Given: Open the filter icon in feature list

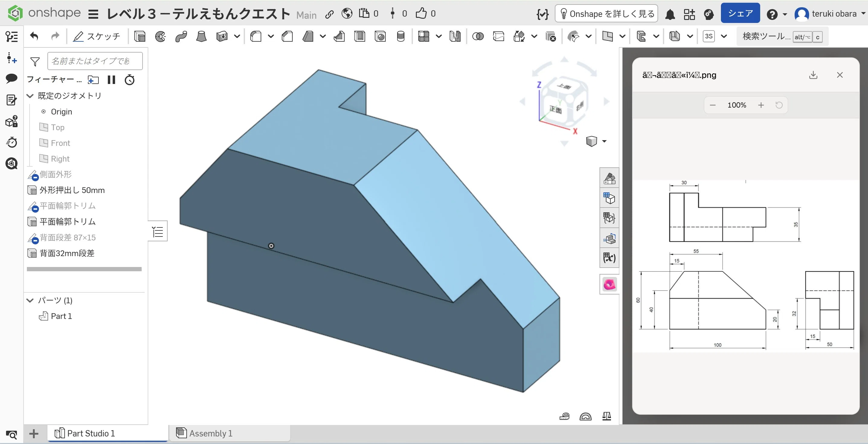Looking at the screenshot, I should click(35, 61).
